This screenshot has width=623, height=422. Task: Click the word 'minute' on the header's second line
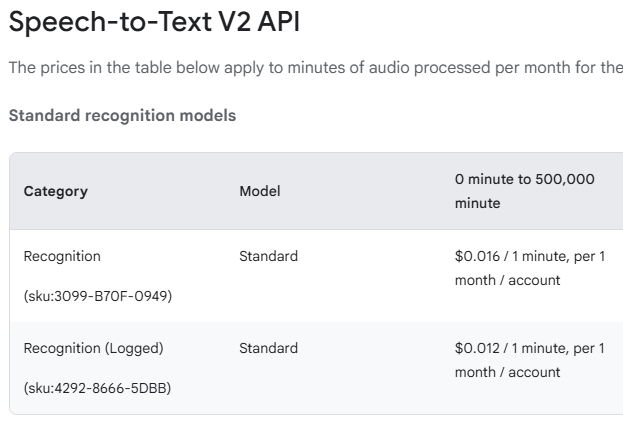[x=477, y=203]
